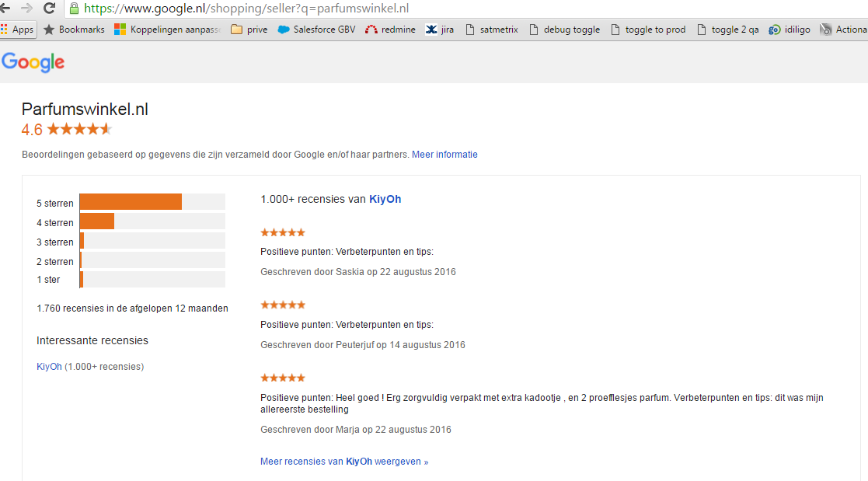Click the 5 sterren rating bar

click(152, 202)
